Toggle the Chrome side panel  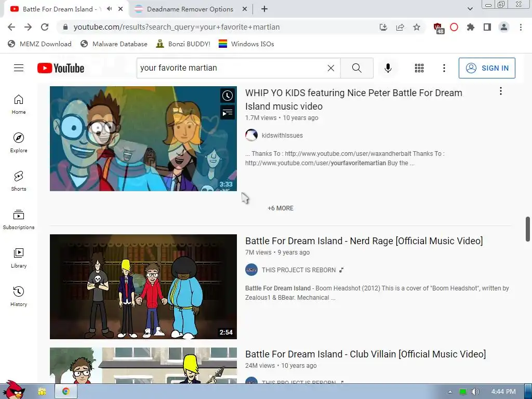point(487,27)
